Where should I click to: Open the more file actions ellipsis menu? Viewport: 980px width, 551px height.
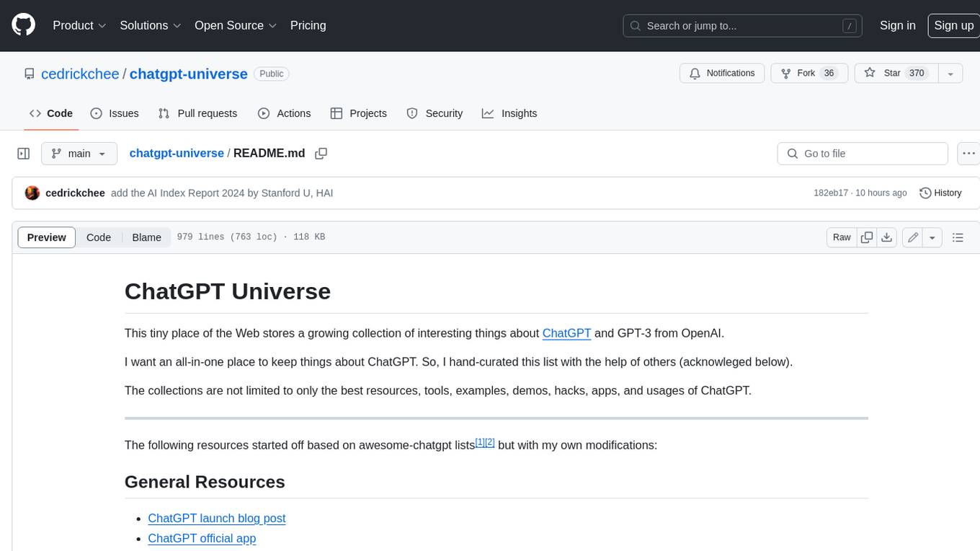[968, 154]
